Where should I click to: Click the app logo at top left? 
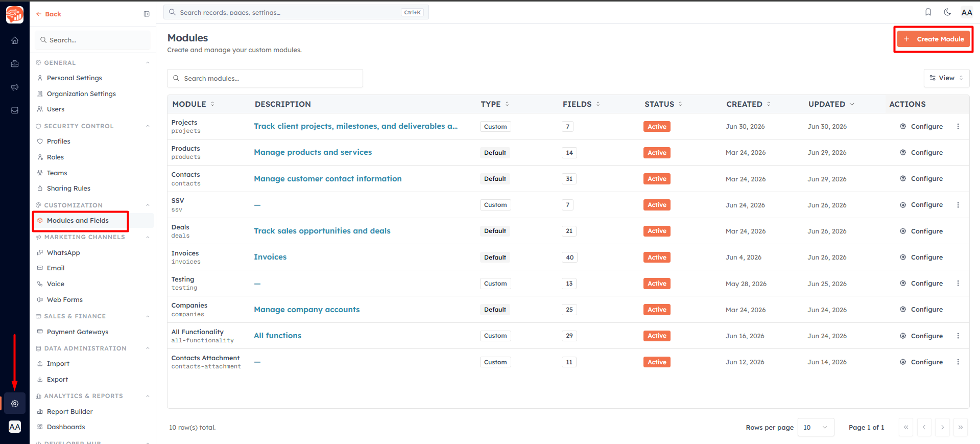pyautogui.click(x=15, y=15)
